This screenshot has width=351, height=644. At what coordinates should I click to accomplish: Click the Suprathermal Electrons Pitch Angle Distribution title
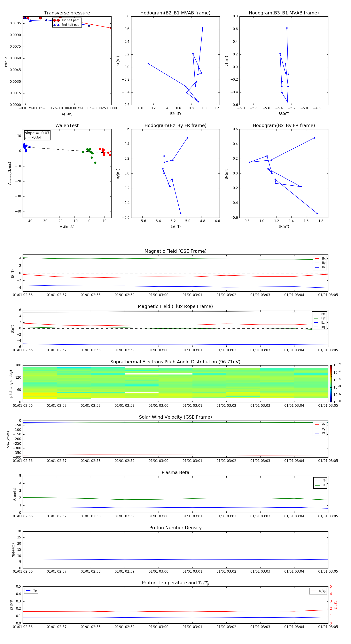point(175,362)
